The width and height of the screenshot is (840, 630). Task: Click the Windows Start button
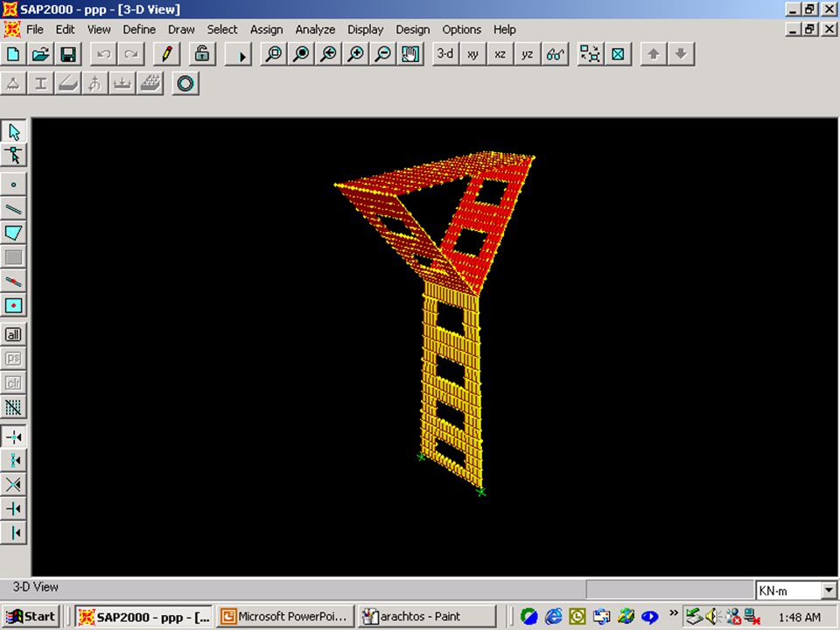click(x=30, y=617)
